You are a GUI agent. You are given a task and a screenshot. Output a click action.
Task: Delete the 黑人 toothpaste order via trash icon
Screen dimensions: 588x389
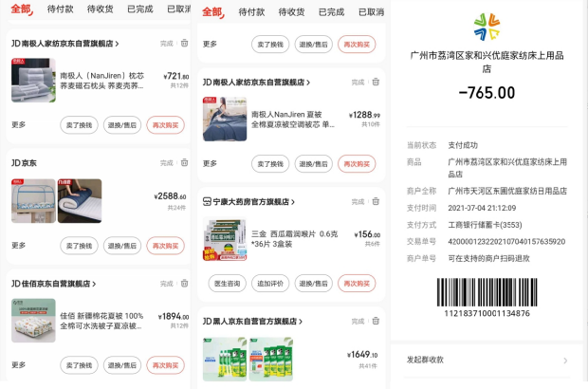[x=376, y=321]
